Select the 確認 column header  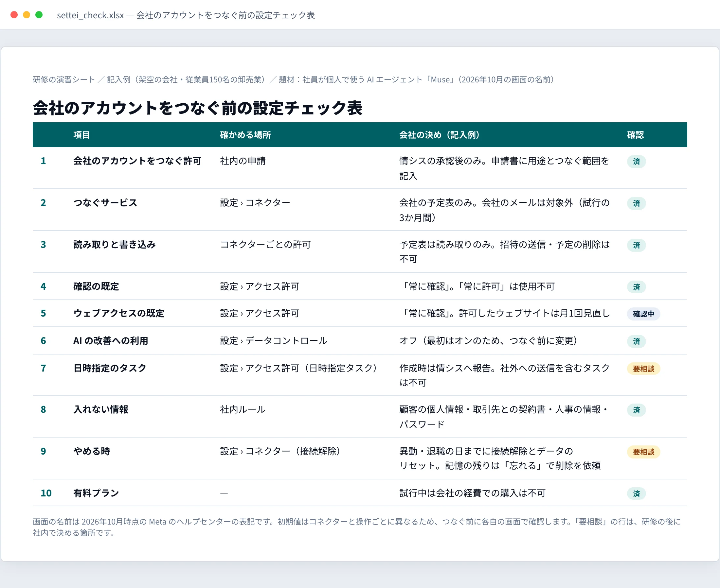[x=635, y=135]
